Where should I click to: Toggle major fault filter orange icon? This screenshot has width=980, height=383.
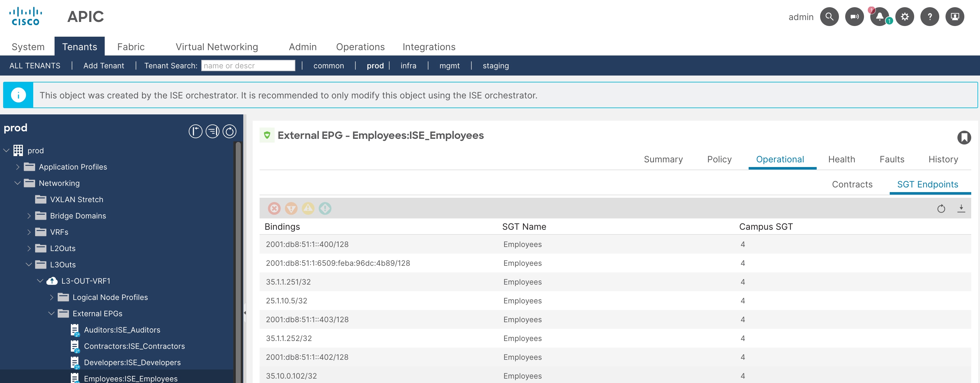[291, 208]
